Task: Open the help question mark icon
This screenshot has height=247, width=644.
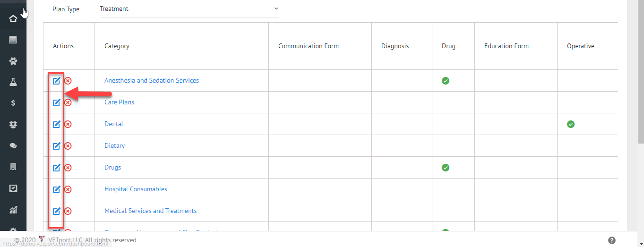Action: pyautogui.click(x=612, y=240)
